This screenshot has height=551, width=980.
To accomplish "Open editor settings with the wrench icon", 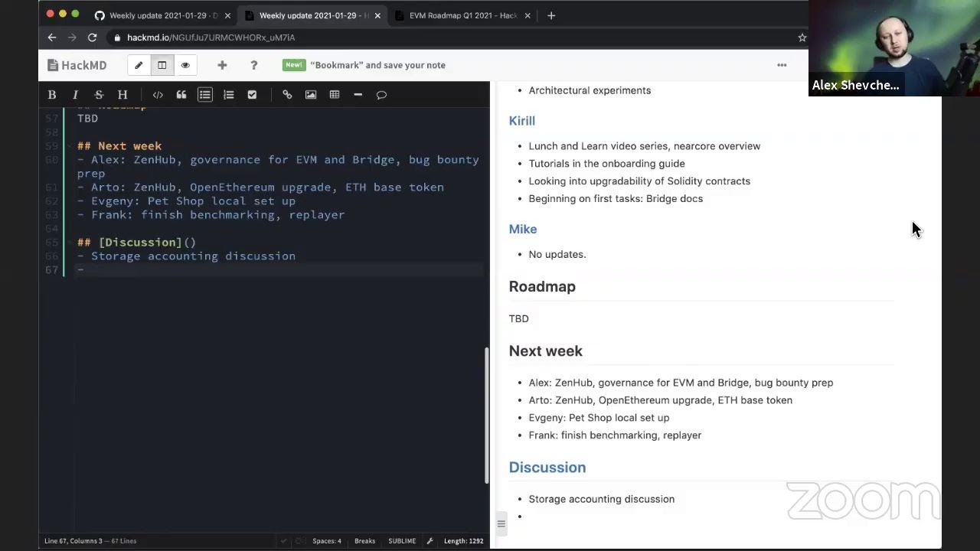I will pos(430,541).
